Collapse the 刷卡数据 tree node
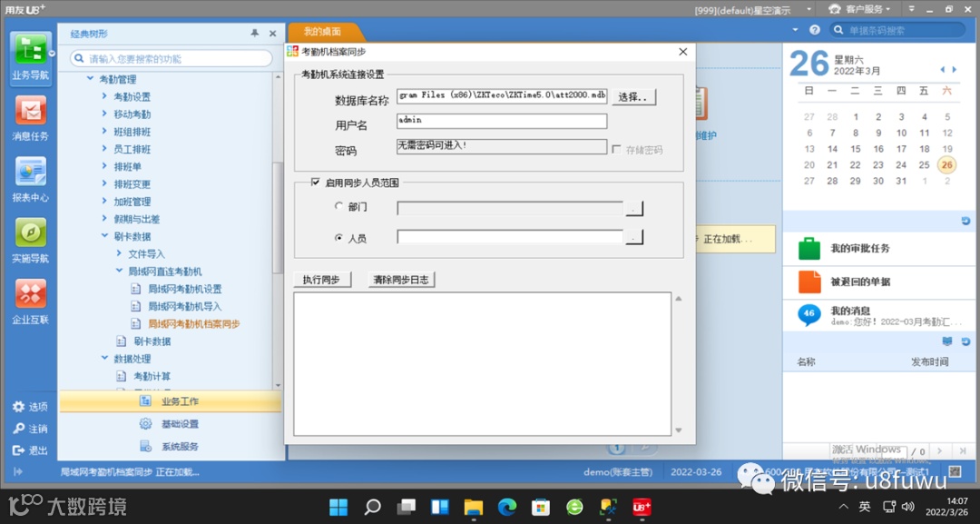 coord(104,236)
